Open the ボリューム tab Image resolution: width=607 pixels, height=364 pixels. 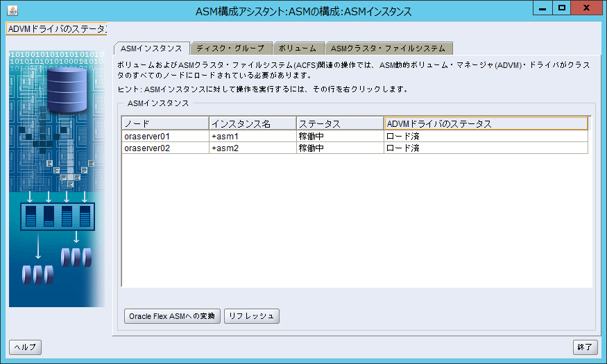(x=298, y=49)
